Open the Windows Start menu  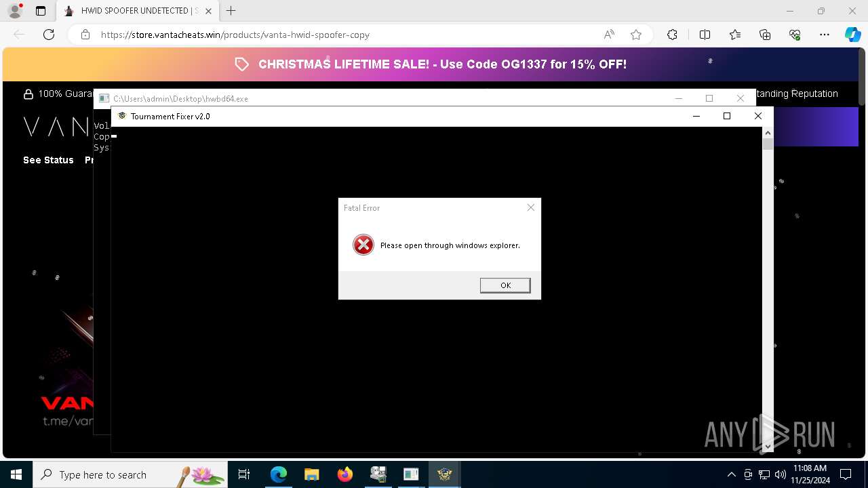pos(16,474)
